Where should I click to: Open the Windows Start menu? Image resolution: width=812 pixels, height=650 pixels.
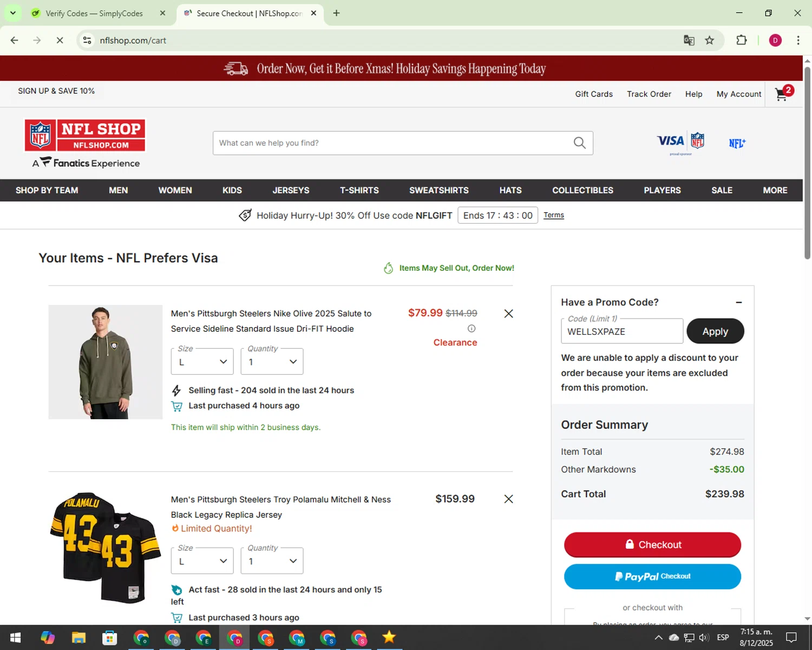click(15, 638)
